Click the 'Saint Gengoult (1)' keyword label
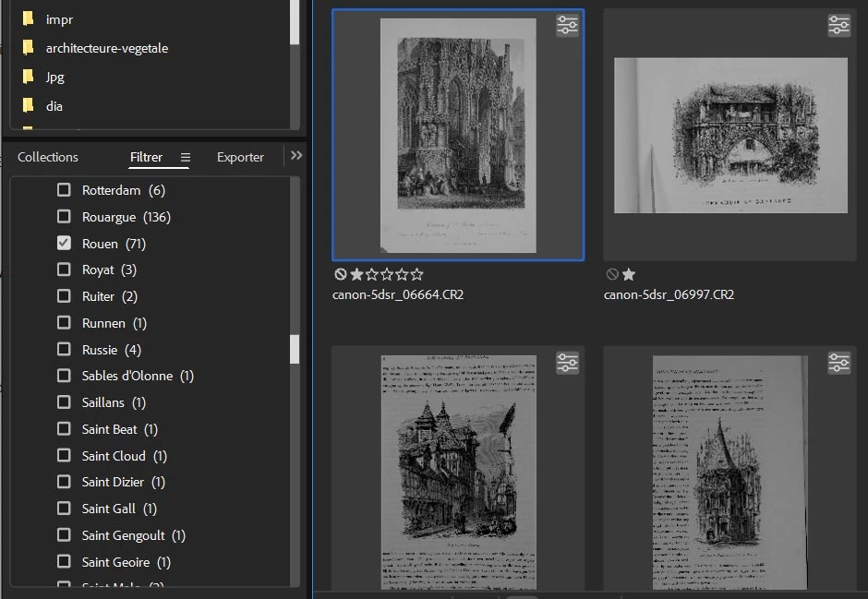The image size is (868, 599). click(133, 536)
